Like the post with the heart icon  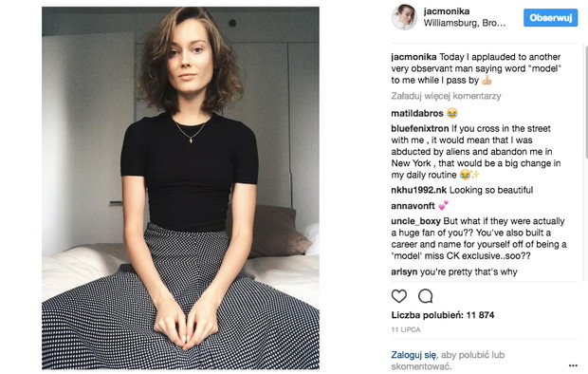pos(399,296)
